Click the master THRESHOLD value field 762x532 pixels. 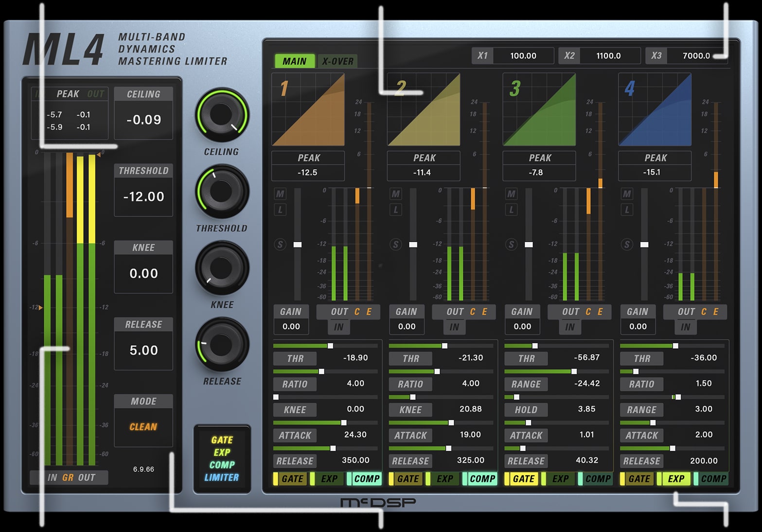(143, 196)
